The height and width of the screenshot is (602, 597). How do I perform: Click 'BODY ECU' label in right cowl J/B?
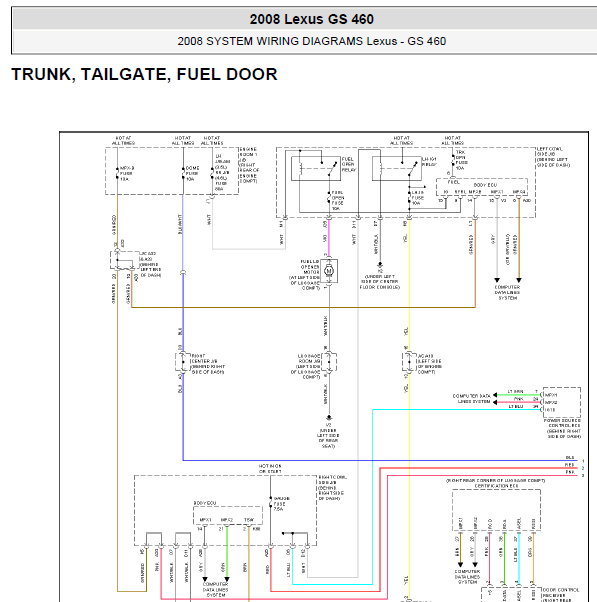click(x=205, y=503)
